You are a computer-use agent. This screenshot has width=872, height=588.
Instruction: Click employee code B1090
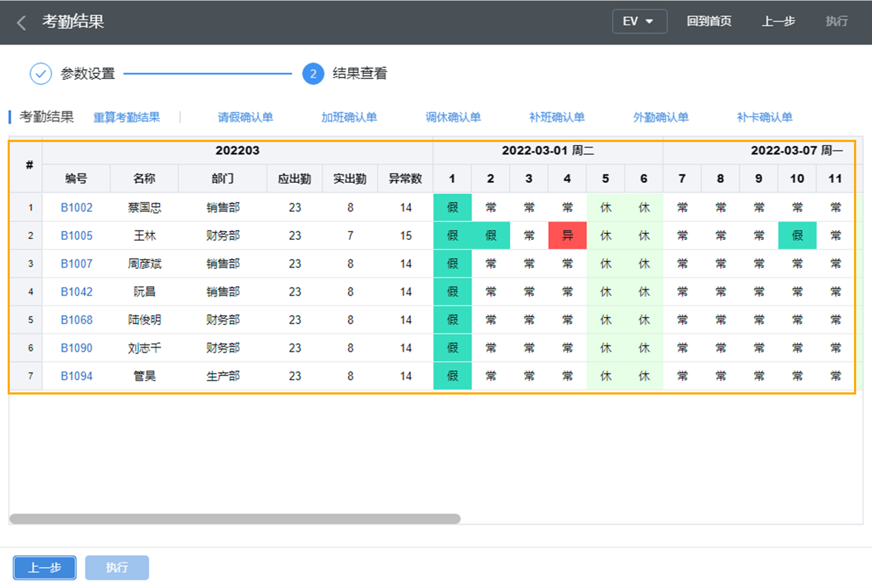(x=77, y=348)
